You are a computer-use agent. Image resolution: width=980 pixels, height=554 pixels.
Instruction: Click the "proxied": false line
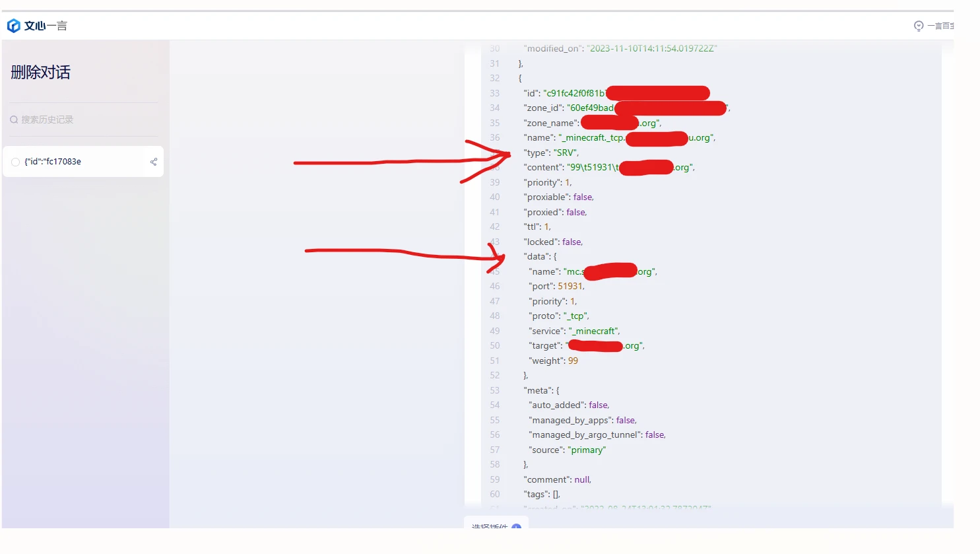[555, 212]
